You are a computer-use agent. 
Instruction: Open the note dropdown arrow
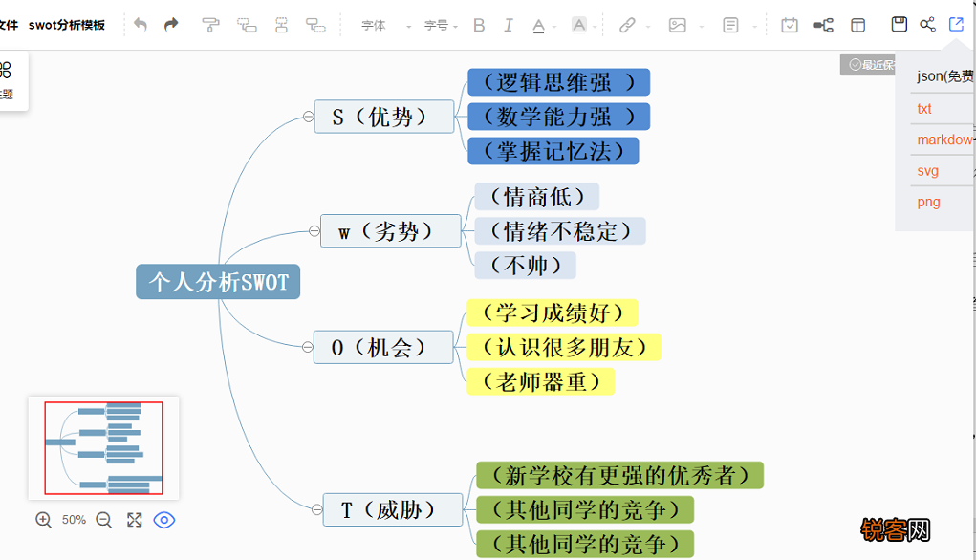754,27
